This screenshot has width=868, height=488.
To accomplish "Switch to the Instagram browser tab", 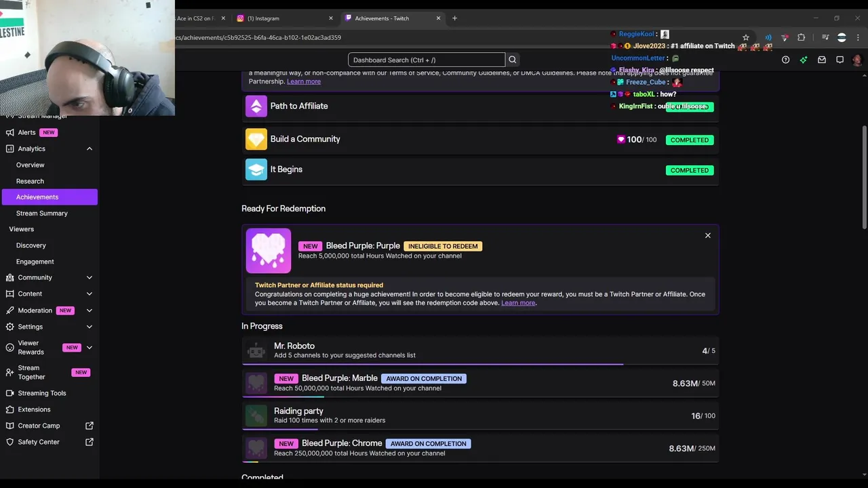I will coord(284,18).
